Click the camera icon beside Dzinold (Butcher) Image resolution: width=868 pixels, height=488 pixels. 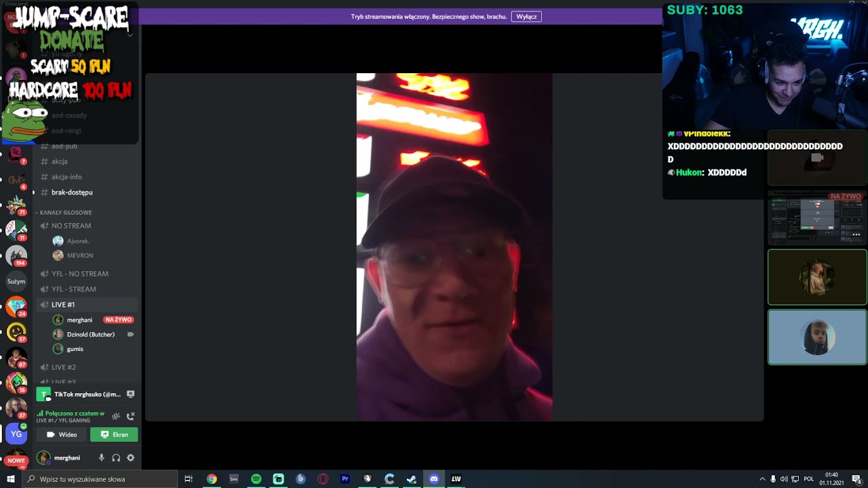[x=130, y=334]
